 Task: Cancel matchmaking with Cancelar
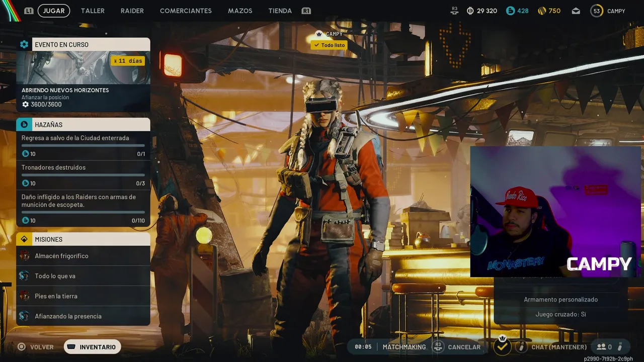[x=464, y=347]
